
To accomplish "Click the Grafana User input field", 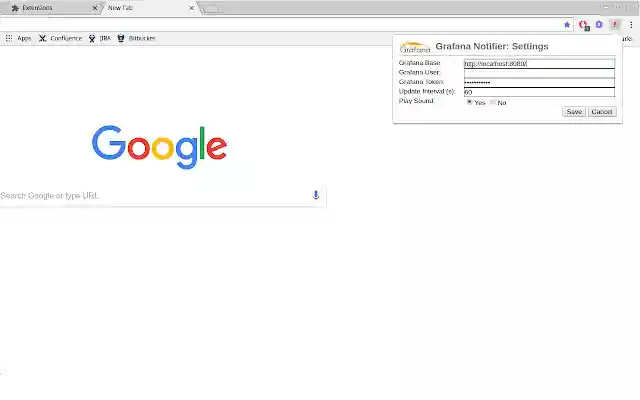I will (x=539, y=73).
